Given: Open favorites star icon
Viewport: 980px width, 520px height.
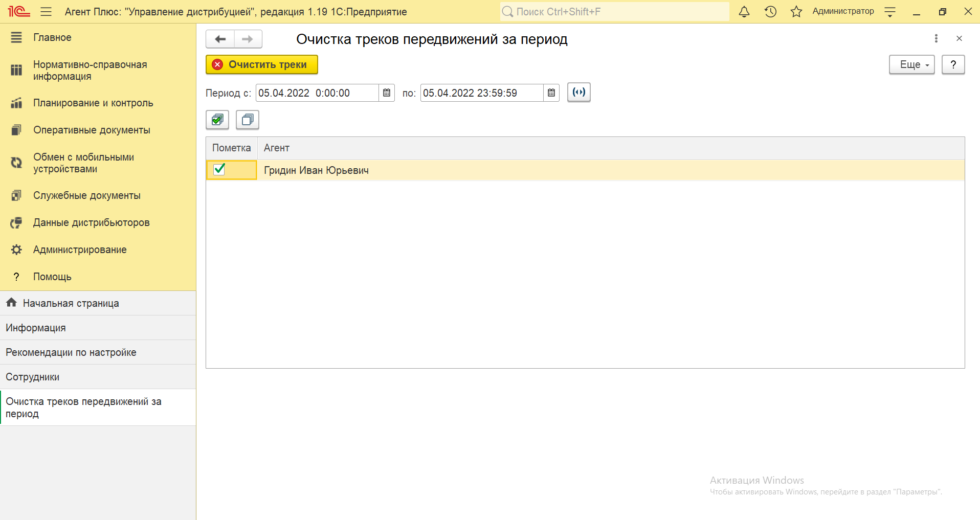Looking at the screenshot, I should tap(796, 12).
